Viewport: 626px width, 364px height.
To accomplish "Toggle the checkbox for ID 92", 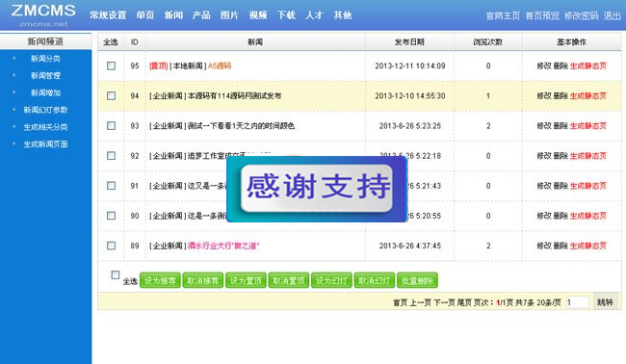I will coord(112,156).
